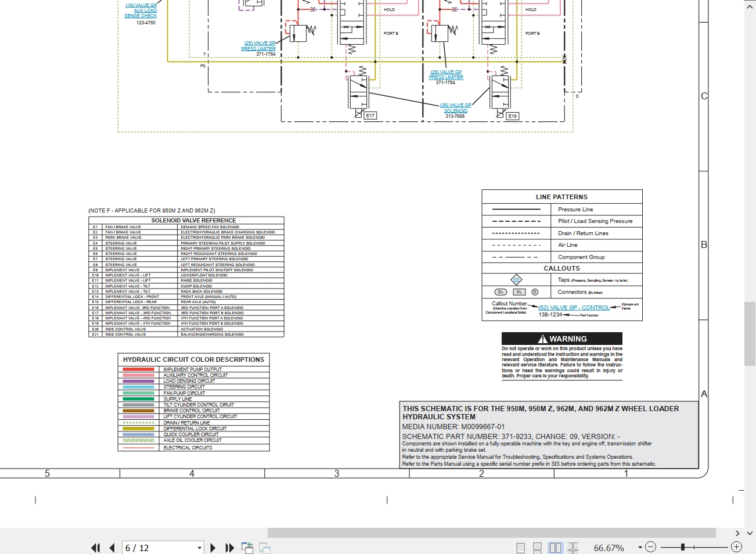Go to the previous page
This screenshot has width=756, height=554.
click(x=112, y=548)
